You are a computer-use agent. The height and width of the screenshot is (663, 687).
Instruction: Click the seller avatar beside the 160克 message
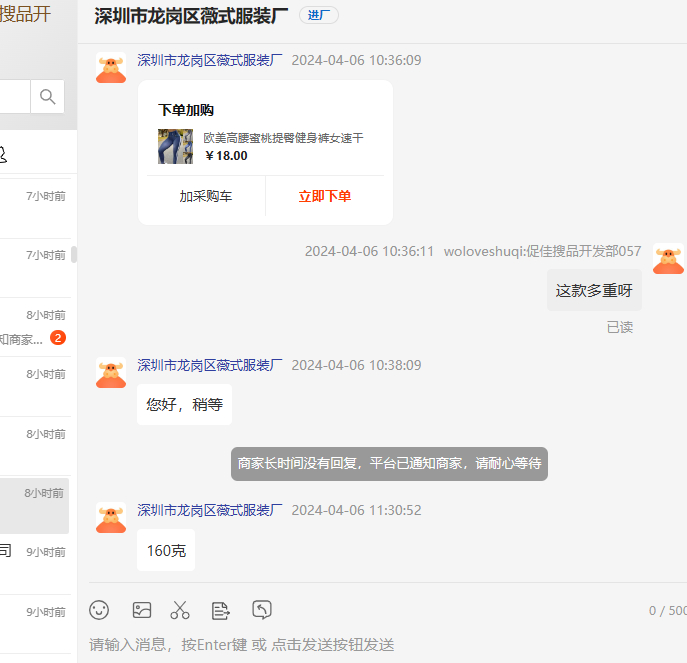(111, 518)
